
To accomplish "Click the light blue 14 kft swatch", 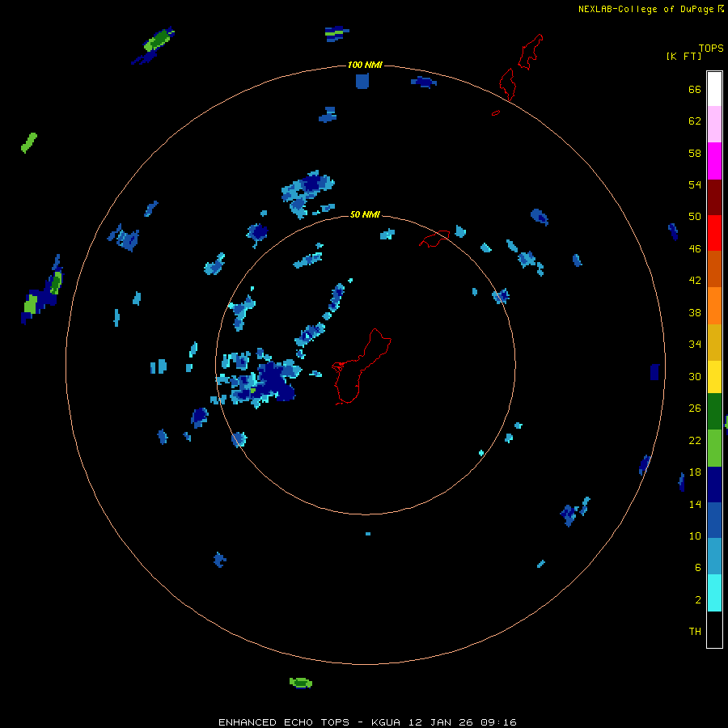I will click(714, 557).
